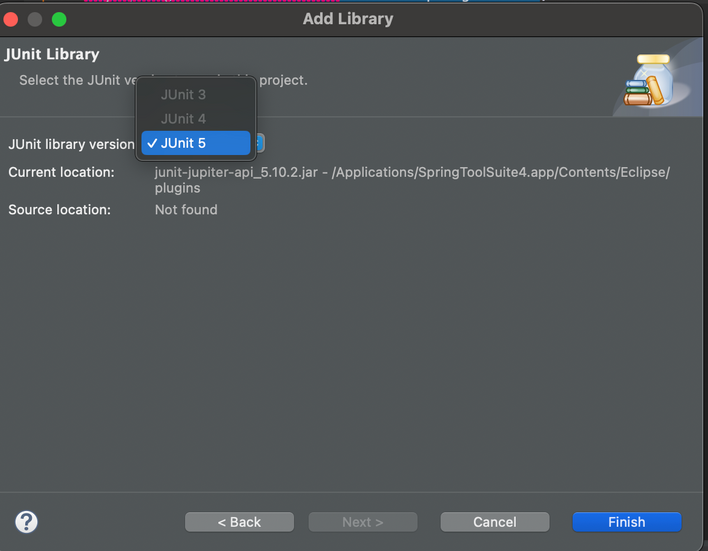Cancel the Add Library dialog
This screenshot has width=708, height=551.
[x=495, y=522]
